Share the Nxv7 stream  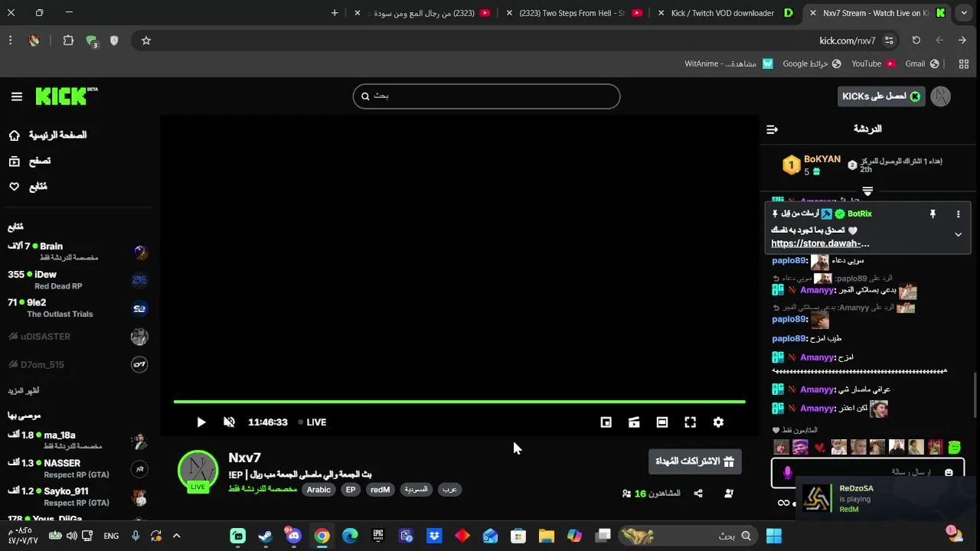point(698,494)
